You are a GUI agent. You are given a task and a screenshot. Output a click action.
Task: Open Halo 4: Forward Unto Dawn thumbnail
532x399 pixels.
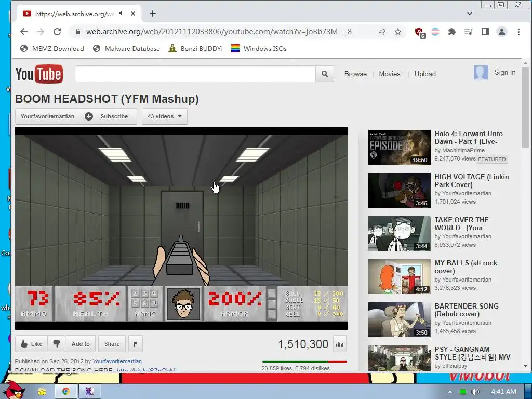[400, 147]
